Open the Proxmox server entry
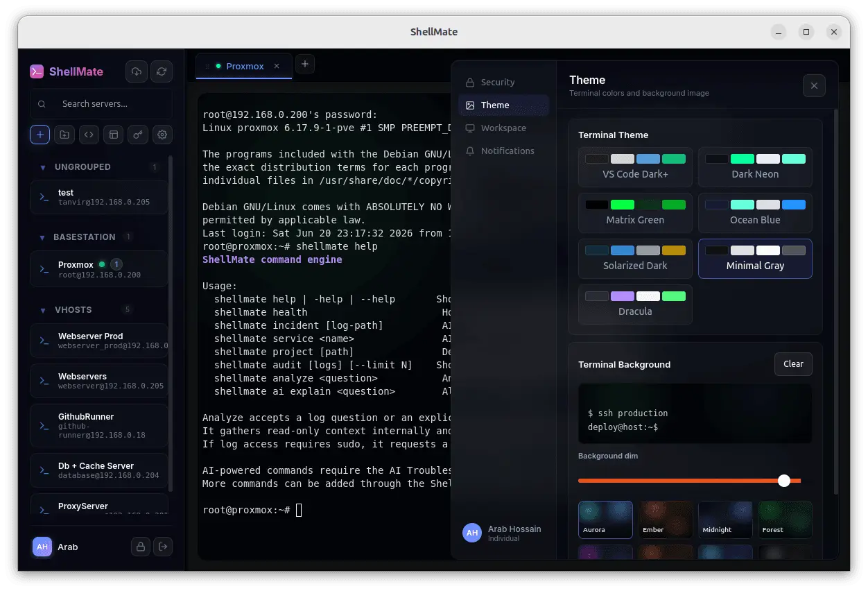The image size is (868, 591). pos(99,269)
